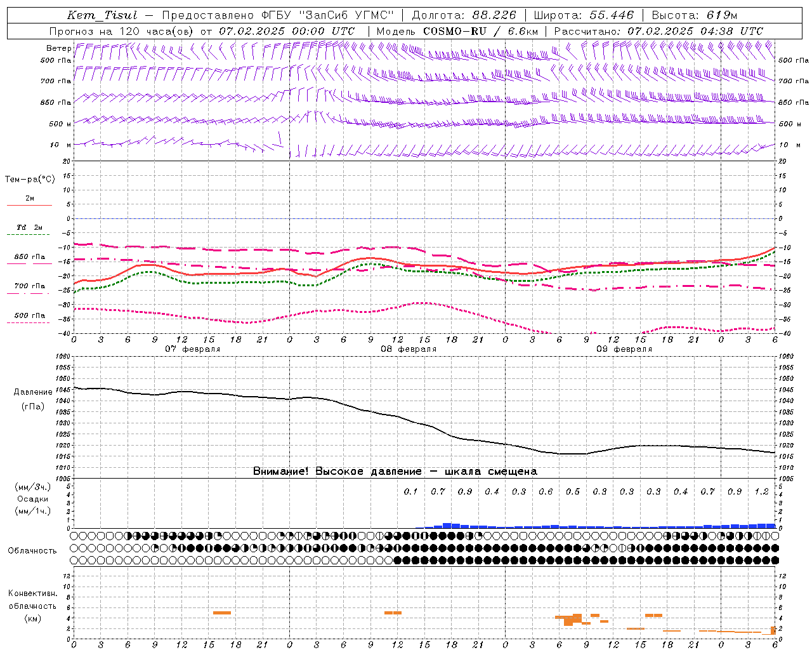Viewport: 812px width, 650px height.
Task: Click the 'Давление' pressure panel label
Action: click(33, 392)
